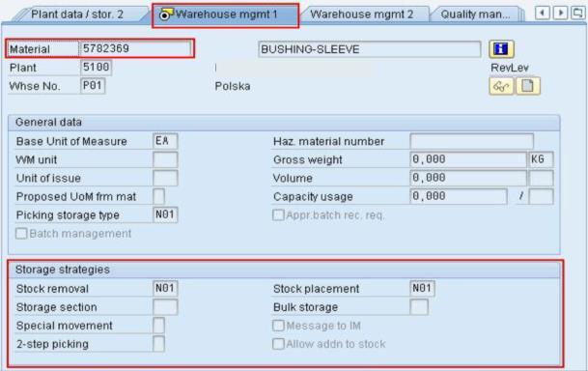Click the Storage section field

click(x=165, y=307)
